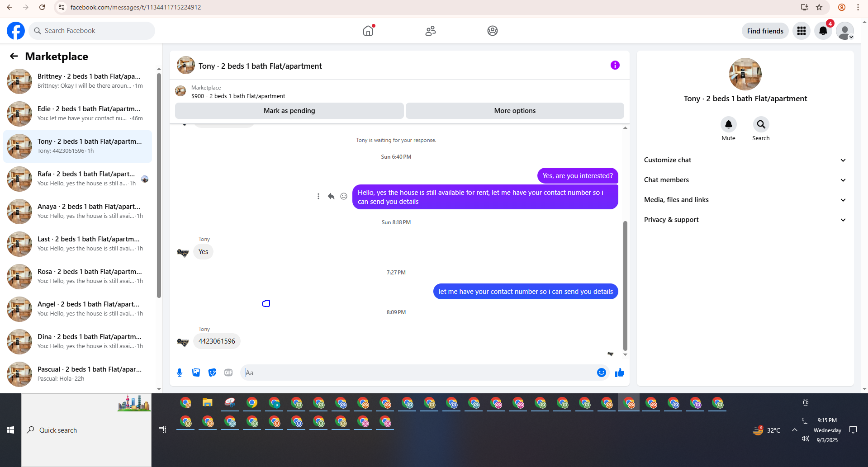Open Angel's conversation in the list
The height and width of the screenshot is (467, 868).
tap(77, 309)
